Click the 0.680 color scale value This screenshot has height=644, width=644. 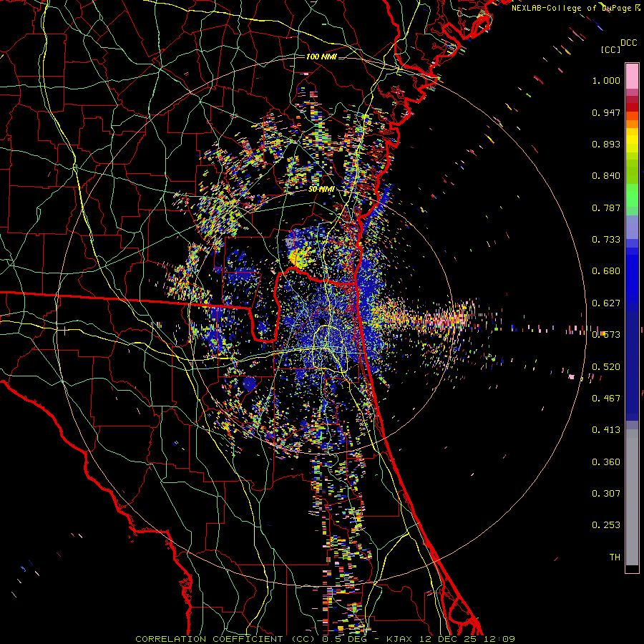point(606,271)
